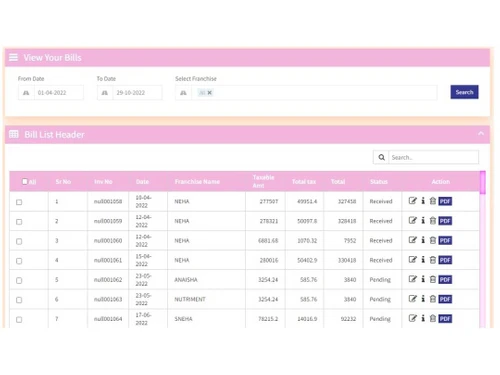Select the NUTRIMENT franchise name cell
The width and height of the screenshot is (500, 375).
tap(206, 299)
